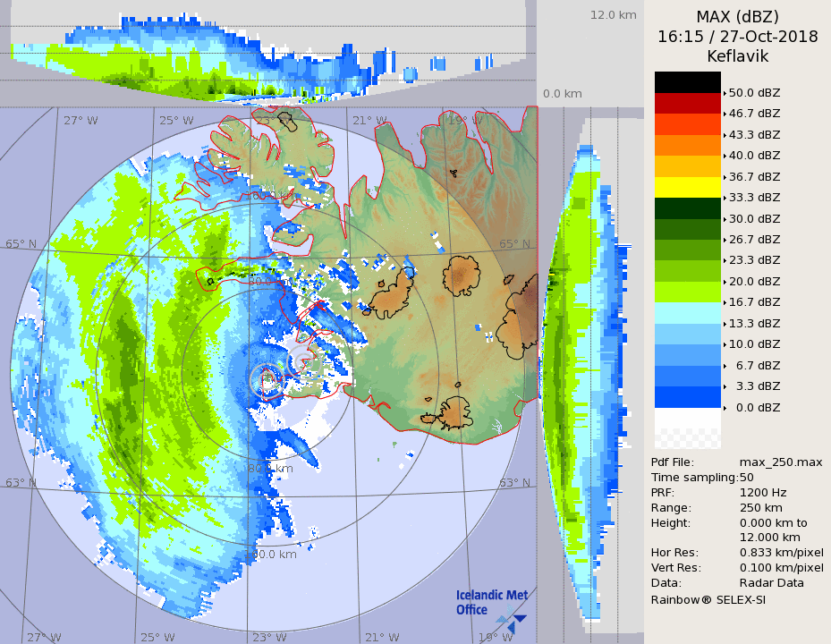Select the red 46.7 dBZ legend swatch
831x644 pixels.
tap(687, 103)
